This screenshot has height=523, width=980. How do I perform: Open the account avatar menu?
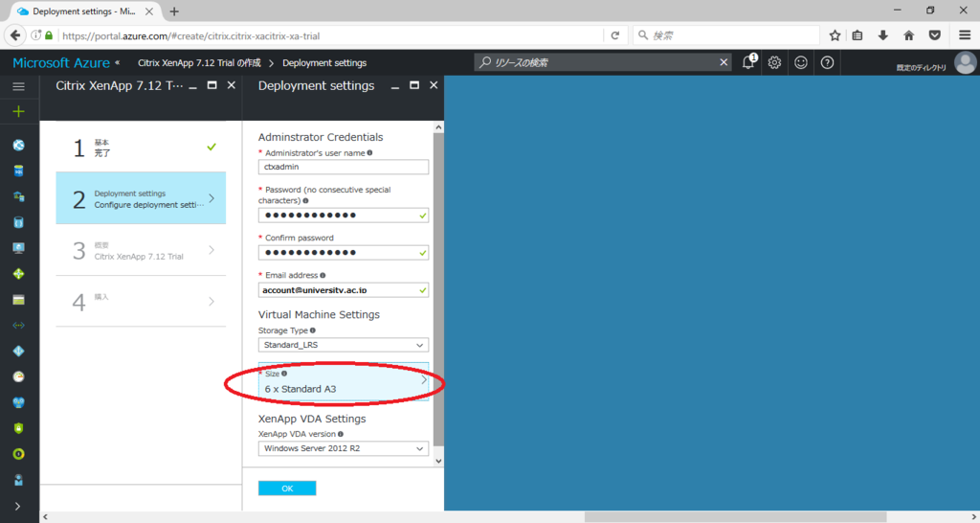965,62
